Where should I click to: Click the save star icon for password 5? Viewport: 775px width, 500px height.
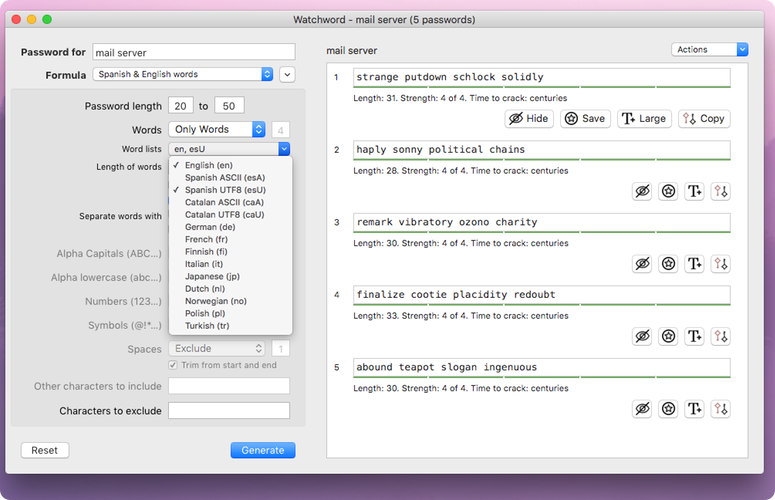click(669, 409)
